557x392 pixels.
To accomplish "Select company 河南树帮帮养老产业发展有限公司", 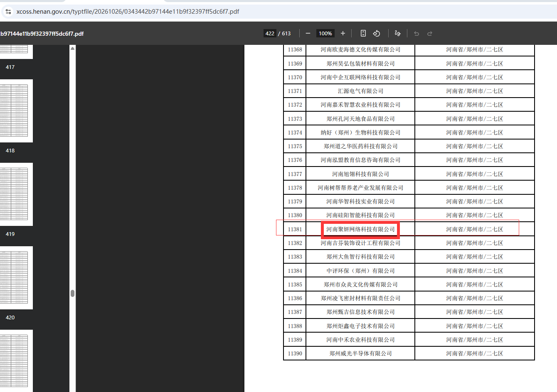I will (x=360, y=188).
